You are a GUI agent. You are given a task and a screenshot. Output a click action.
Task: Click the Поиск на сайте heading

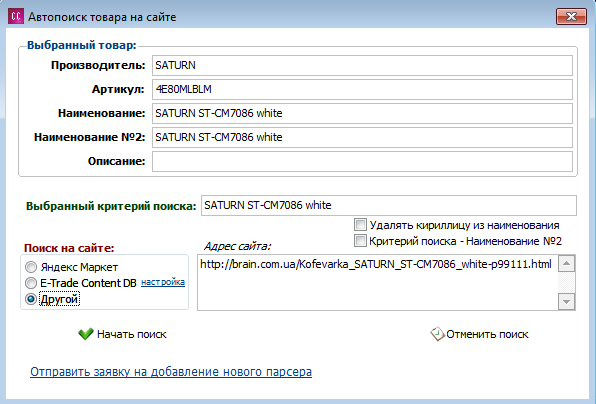(69, 248)
